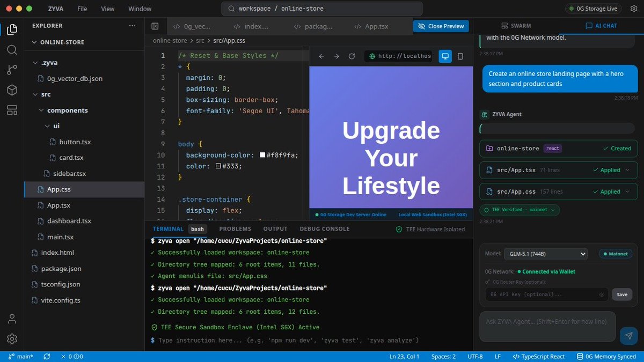Click the send message arrow button

[x=628, y=336]
